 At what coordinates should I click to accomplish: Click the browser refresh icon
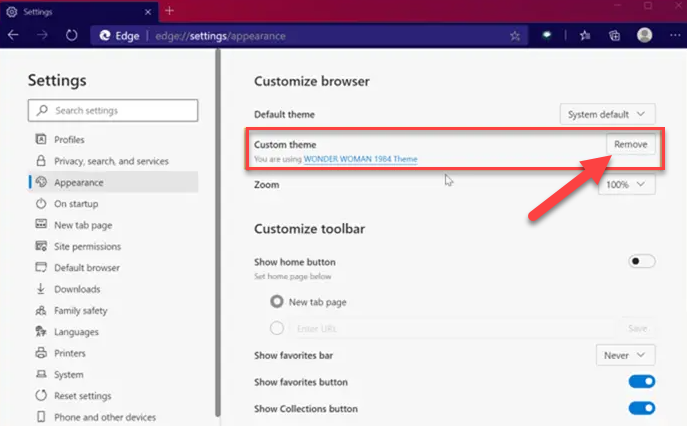(x=72, y=35)
